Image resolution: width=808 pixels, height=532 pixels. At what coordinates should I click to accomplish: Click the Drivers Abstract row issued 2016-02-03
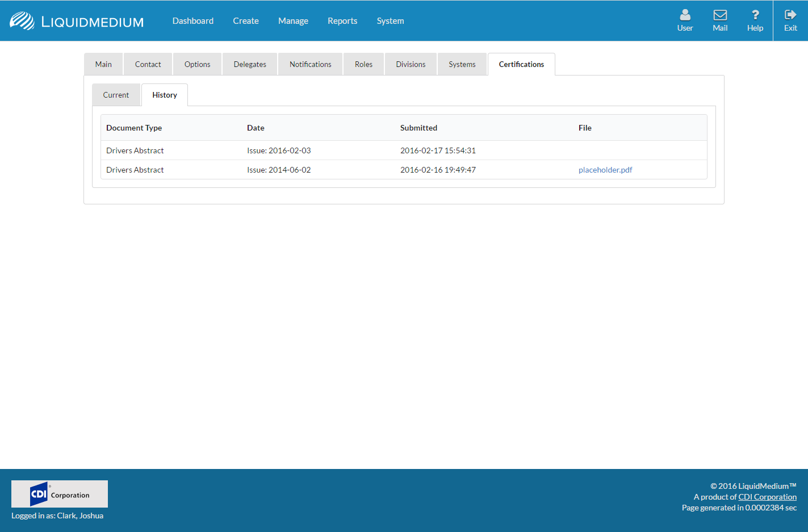tap(135, 150)
